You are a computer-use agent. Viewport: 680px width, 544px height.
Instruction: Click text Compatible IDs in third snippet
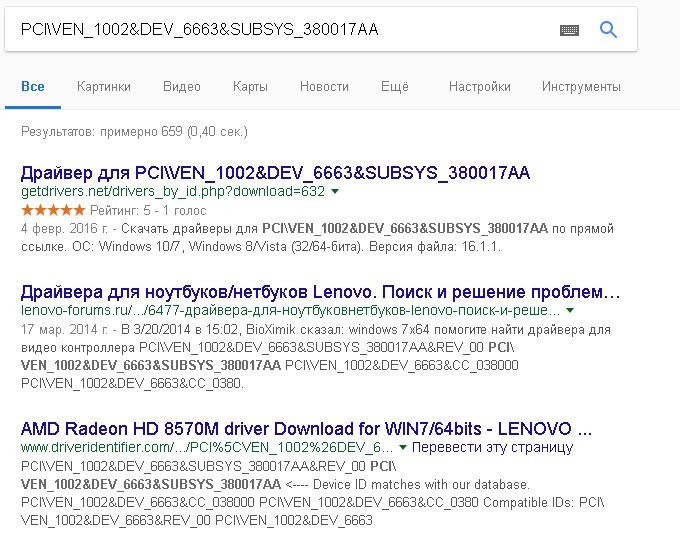coord(529,502)
